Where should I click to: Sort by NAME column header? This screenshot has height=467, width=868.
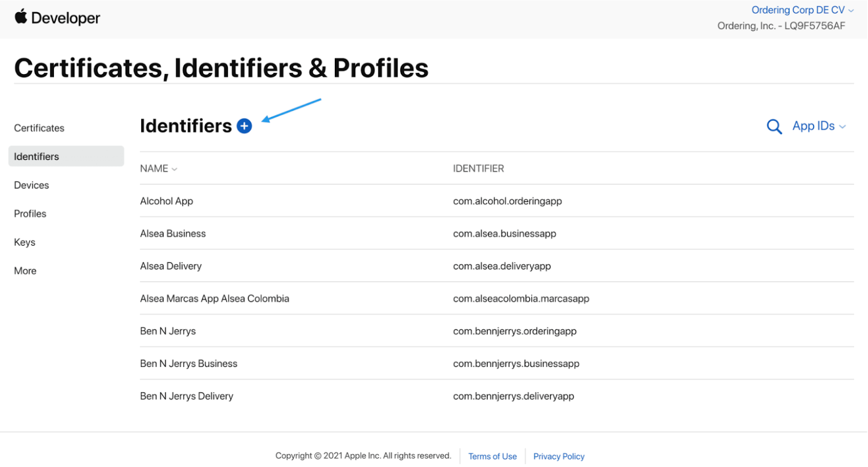click(x=158, y=169)
